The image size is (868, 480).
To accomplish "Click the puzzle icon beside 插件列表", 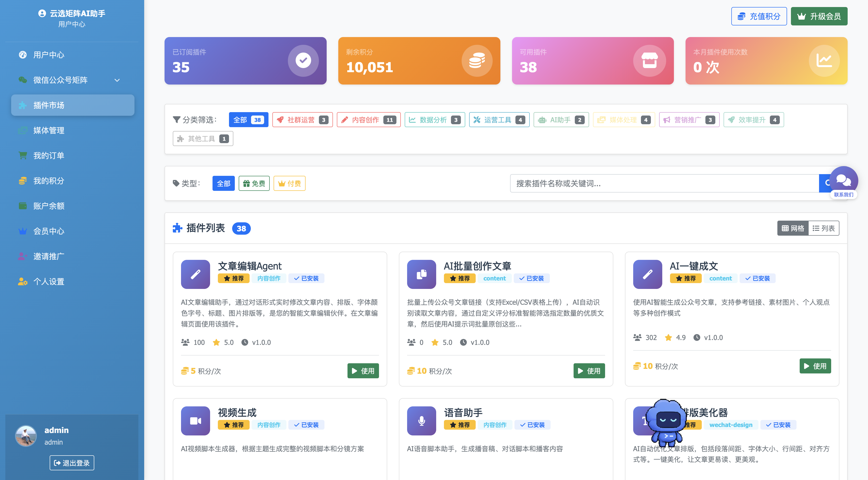I will (177, 228).
